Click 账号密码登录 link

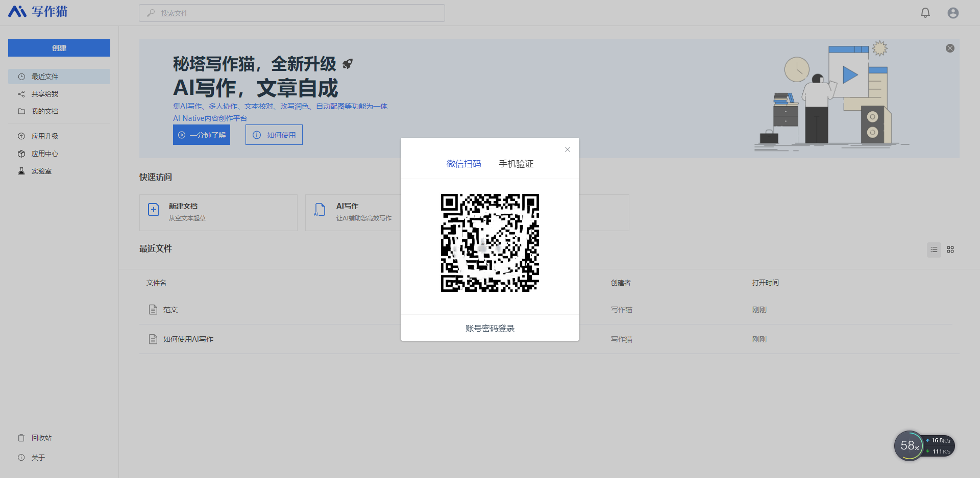tap(490, 328)
